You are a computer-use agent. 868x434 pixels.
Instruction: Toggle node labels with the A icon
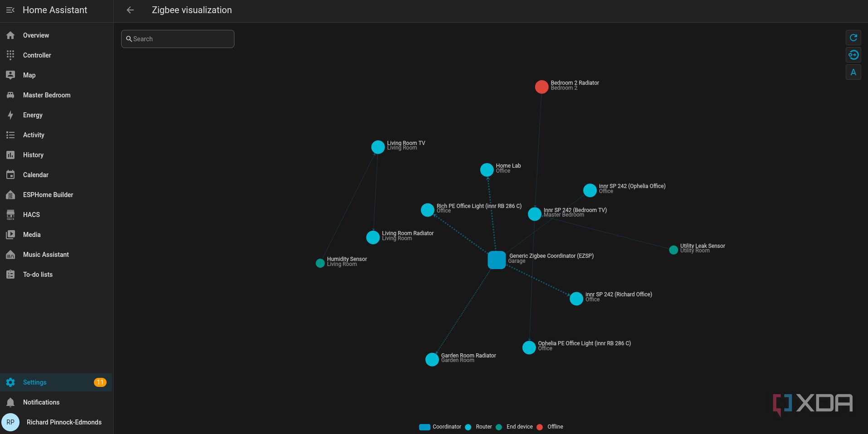coord(853,72)
